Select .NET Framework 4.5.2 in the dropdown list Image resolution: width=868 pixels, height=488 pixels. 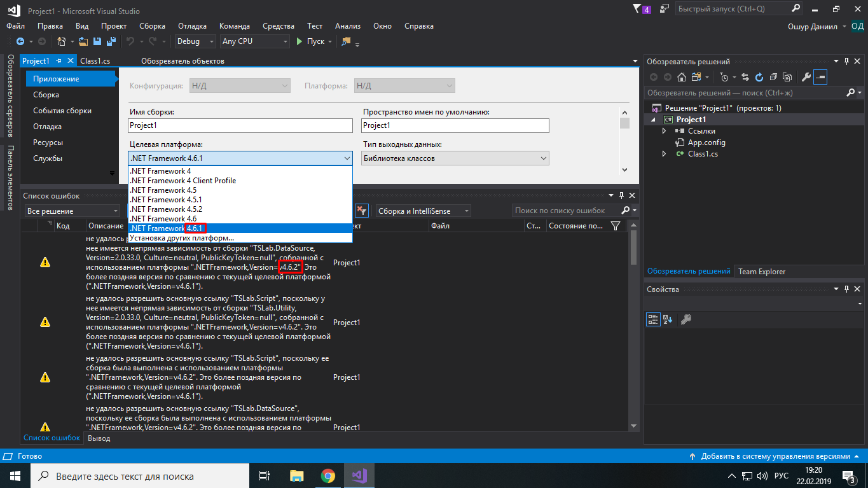point(165,209)
